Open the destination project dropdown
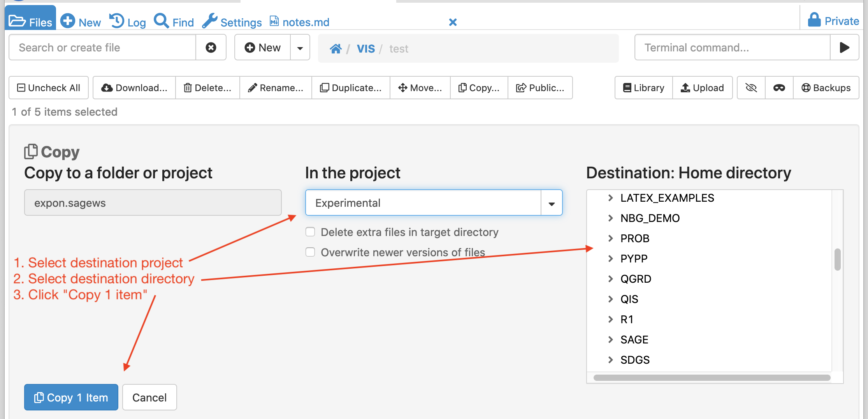The image size is (868, 419). click(551, 203)
